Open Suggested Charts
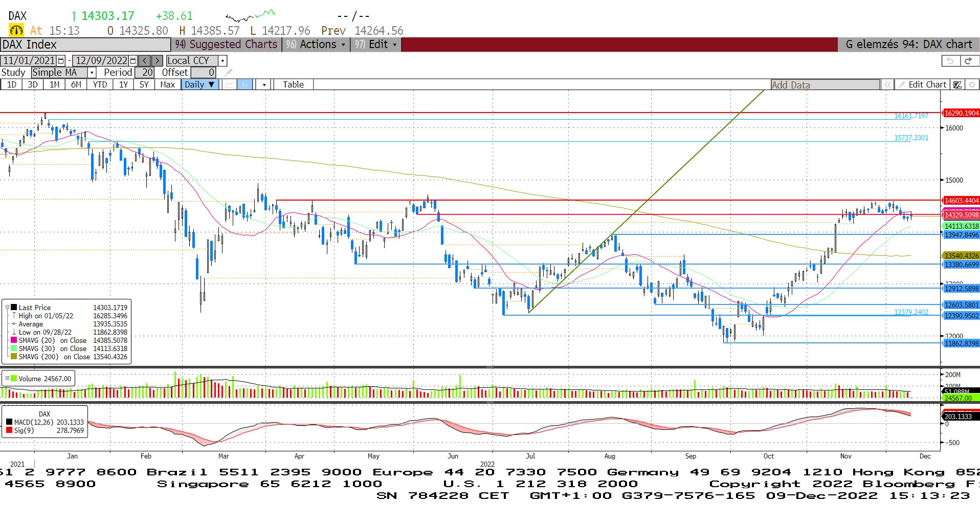Image resolution: width=980 pixels, height=524 pixels. (227, 45)
